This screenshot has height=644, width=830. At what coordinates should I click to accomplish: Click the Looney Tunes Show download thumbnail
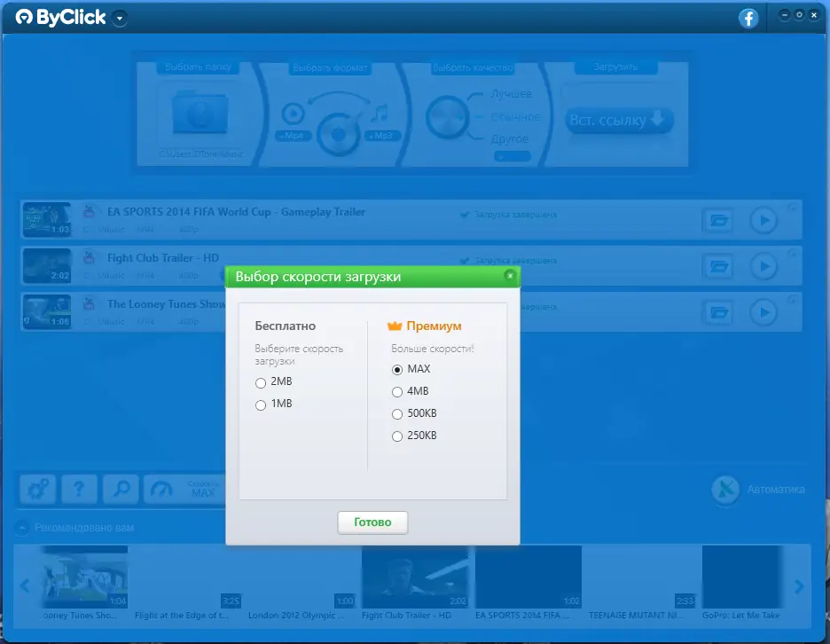point(47,312)
